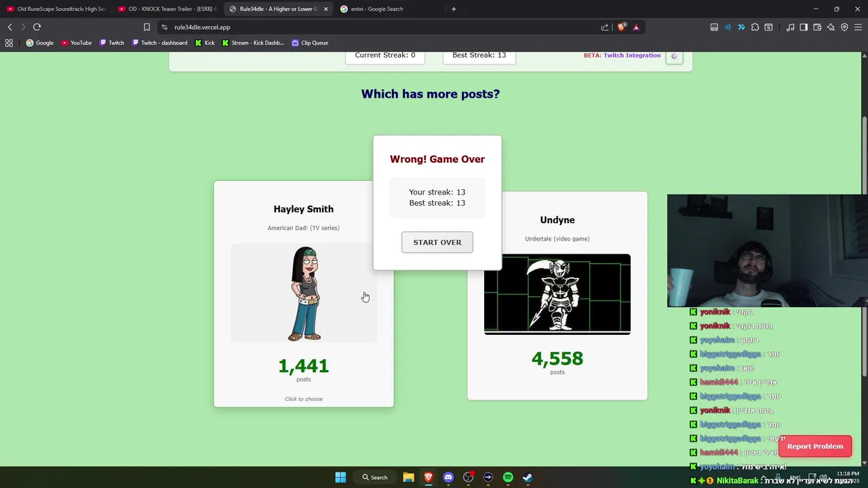Open File Explorer from the taskbar

pos(408,477)
